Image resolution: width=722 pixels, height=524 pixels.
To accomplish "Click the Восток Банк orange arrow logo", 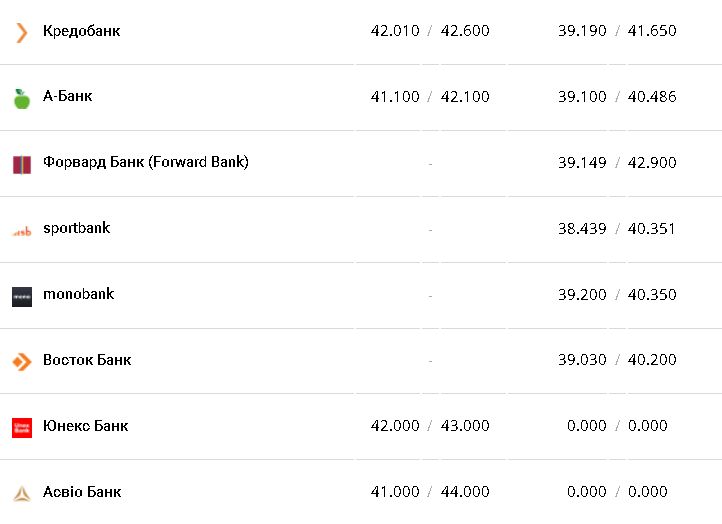I will [22, 361].
